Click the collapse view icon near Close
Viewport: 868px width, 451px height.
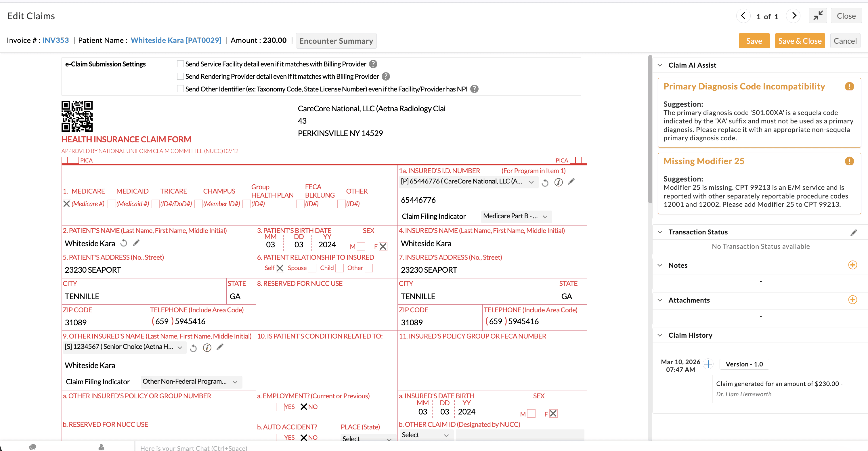(818, 16)
